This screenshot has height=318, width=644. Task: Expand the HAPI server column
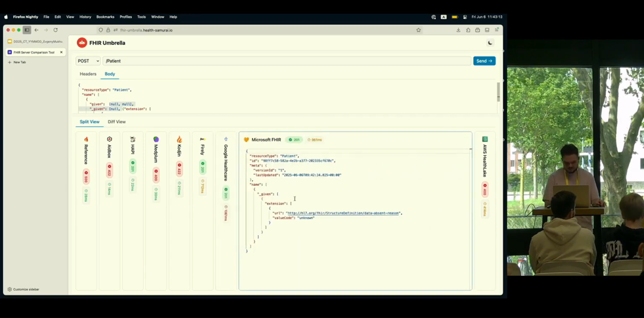coord(132,211)
